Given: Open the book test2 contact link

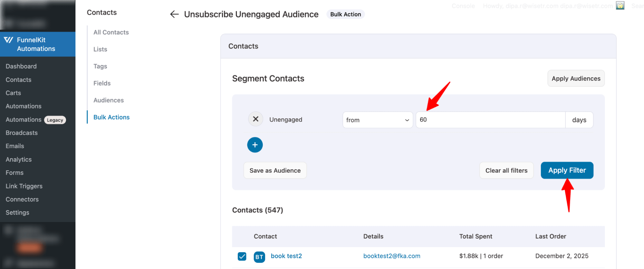Looking at the screenshot, I should pos(286,256).
